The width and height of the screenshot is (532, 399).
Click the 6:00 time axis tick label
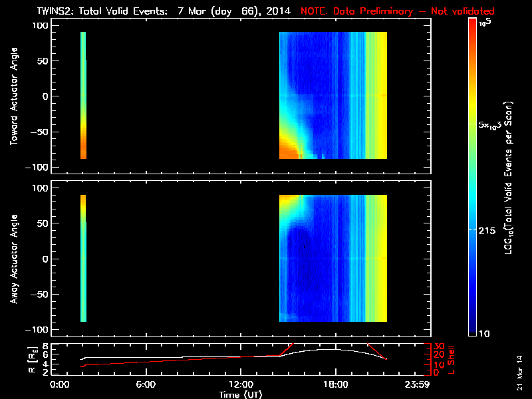pyautogui.click(x=146, y=385)
